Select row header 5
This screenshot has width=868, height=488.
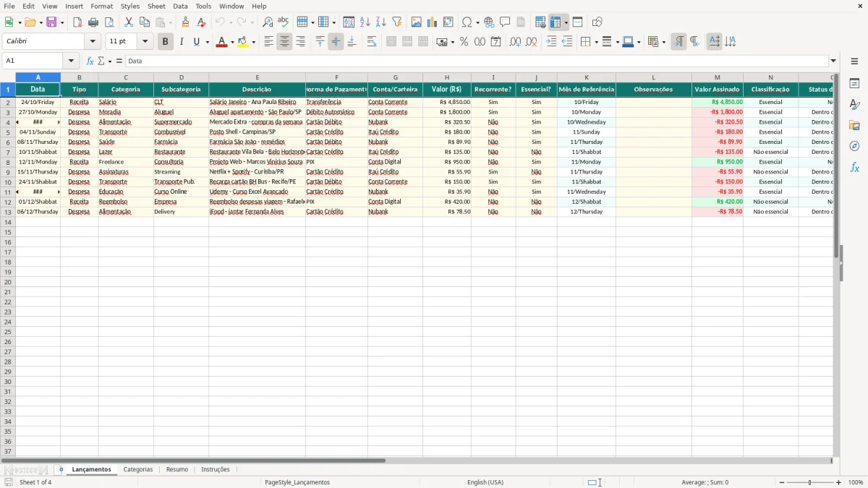click(x=8, y=132)
